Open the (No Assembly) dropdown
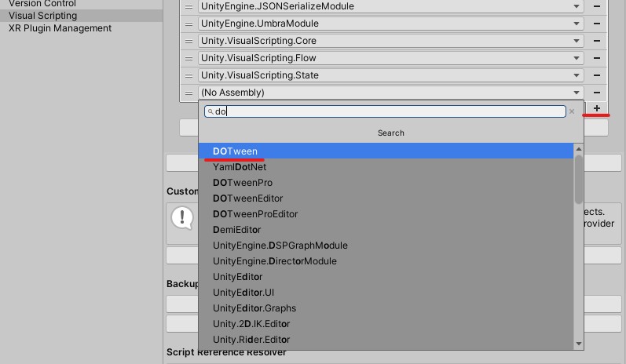This screenshot has width=626, height=364. click(391, 93)
